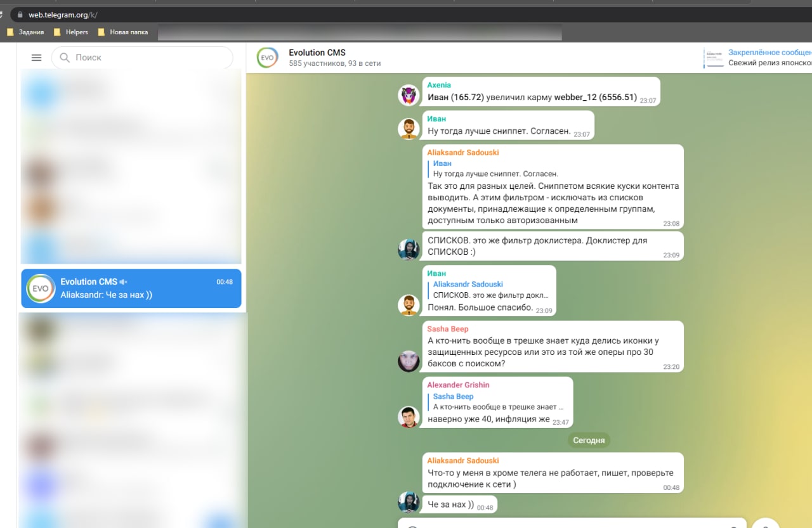Screen dimensions: 812x528
Task: Click the sender name Axenia
Action: tap(439, 85)
